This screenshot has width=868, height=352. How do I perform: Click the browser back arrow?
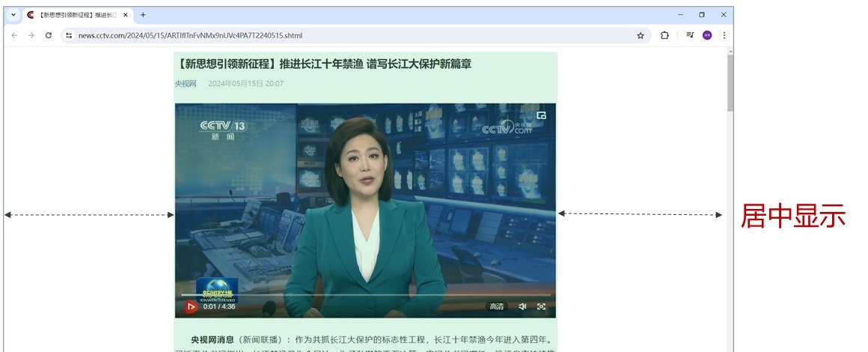[14, 35]
